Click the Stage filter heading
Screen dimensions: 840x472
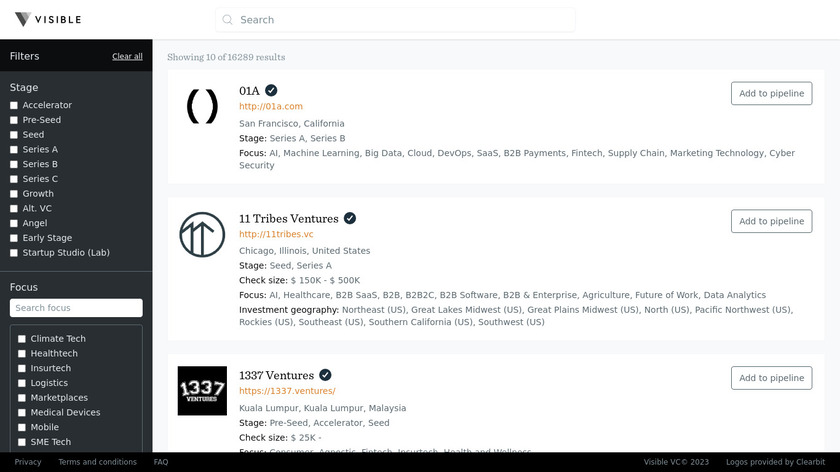point(24,87)
